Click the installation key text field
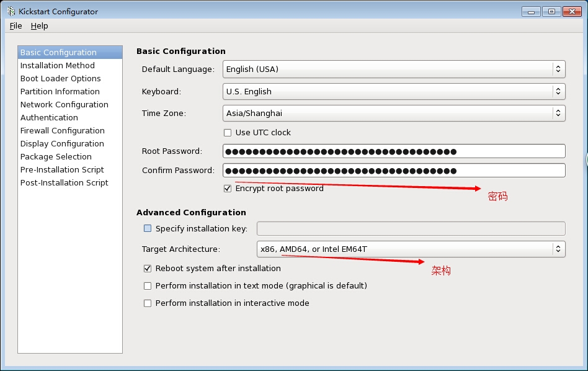Image resolution: width=588 pixels, height=371 pixels. click(x=411, y=228)
